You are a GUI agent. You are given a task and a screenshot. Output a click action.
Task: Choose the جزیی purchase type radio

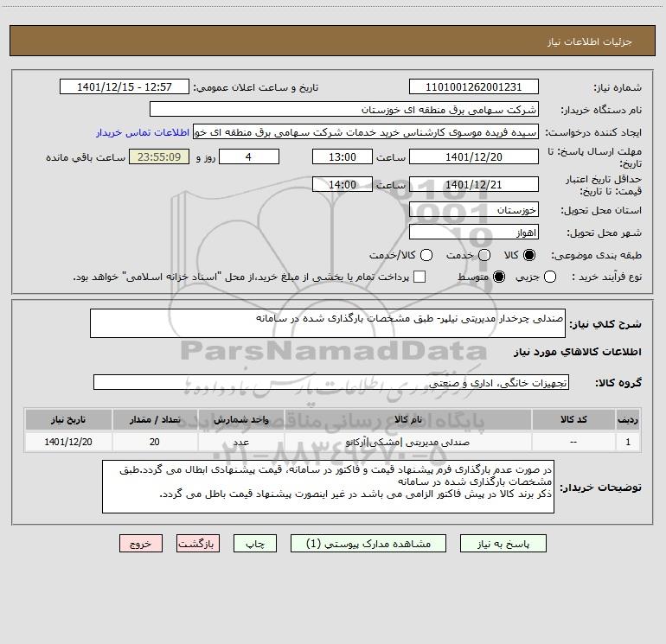click(x=550, y=277)
